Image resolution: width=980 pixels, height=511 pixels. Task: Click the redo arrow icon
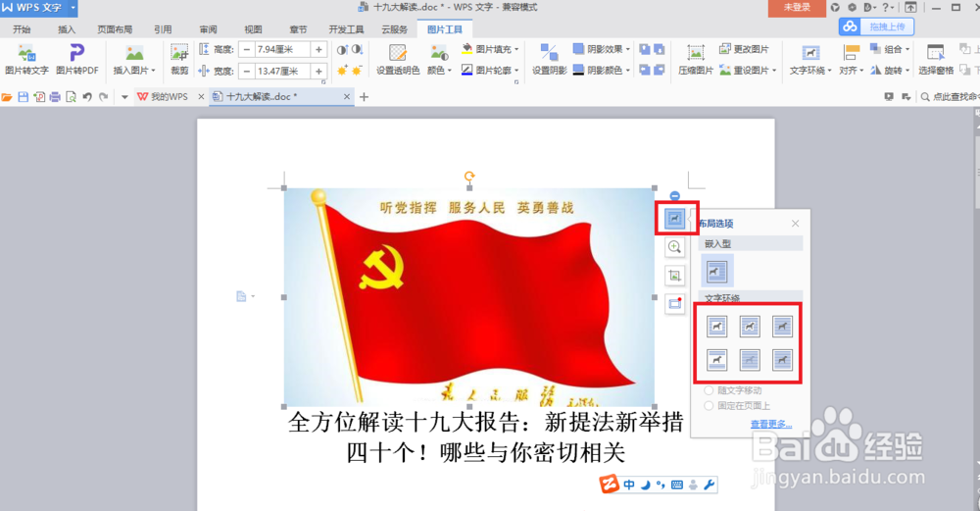coord(104,97)
